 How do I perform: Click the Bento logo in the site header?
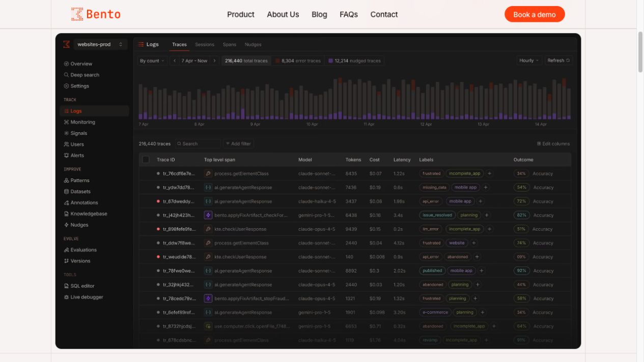(x=96, y=14)
